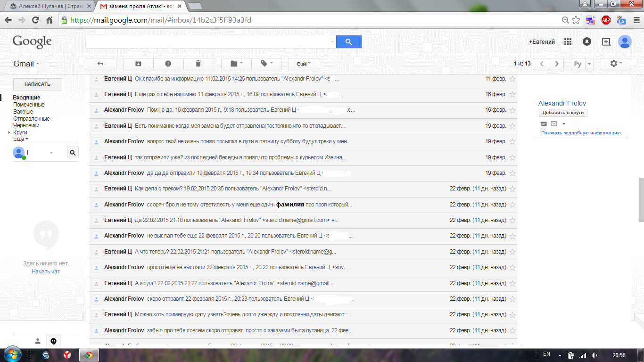The height and width of the screenshot is (362, 644).
Task: Click the 'Показать подробную информацию' link
Action: [x=581, y=133]
